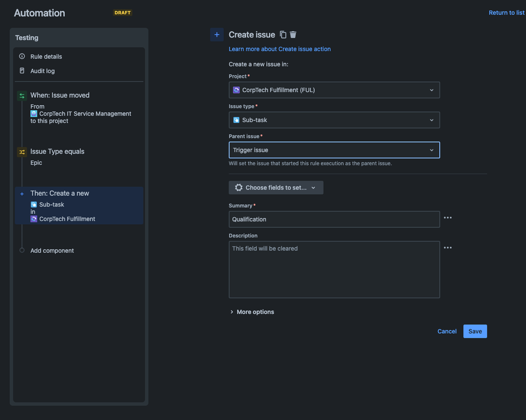526x420 pixels.
Task: Select the Issue Type equals condition
Action: coord(57,152)
